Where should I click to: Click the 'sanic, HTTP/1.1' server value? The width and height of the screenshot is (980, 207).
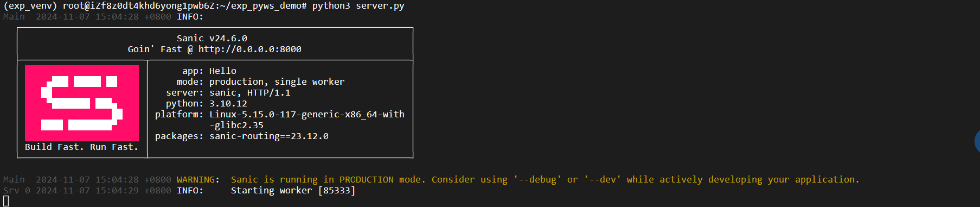click(250, 92)
